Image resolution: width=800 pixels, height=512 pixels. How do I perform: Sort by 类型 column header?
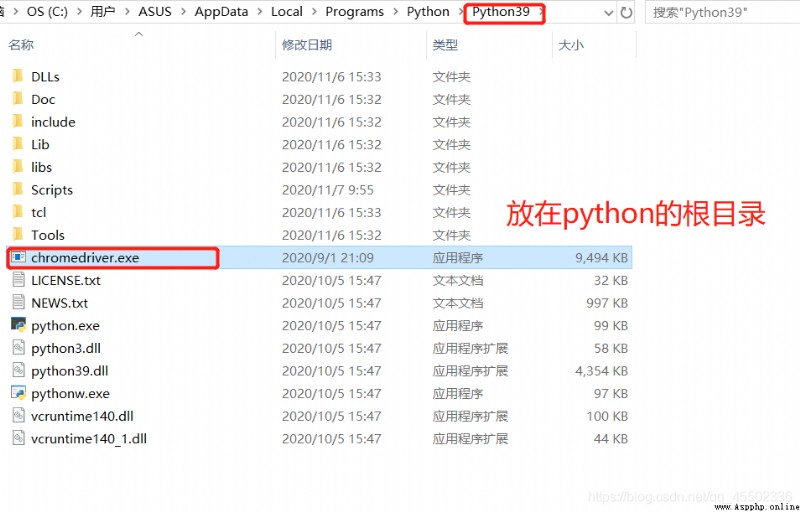(x=445, y=45)
